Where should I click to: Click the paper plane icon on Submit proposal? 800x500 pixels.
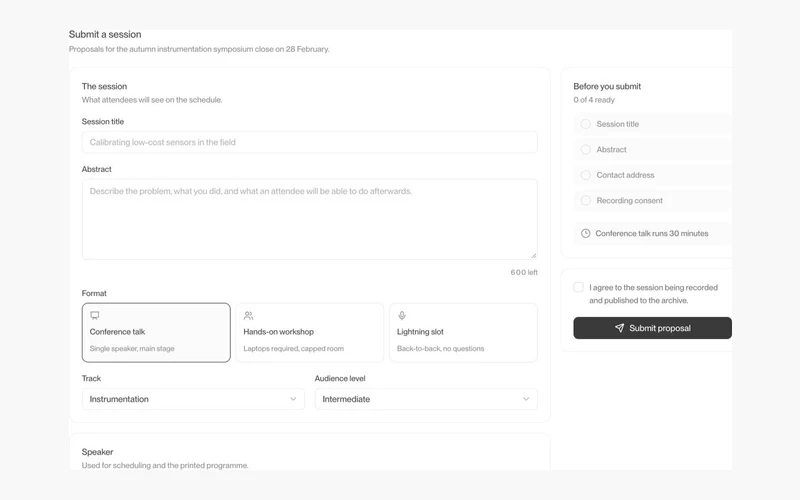619,328
